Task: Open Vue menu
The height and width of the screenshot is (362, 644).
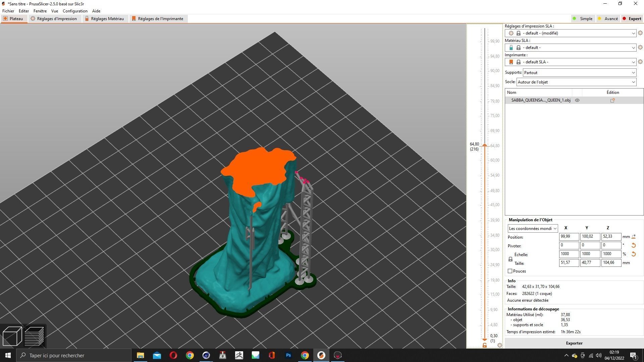Action: click(x=55, y=11)
